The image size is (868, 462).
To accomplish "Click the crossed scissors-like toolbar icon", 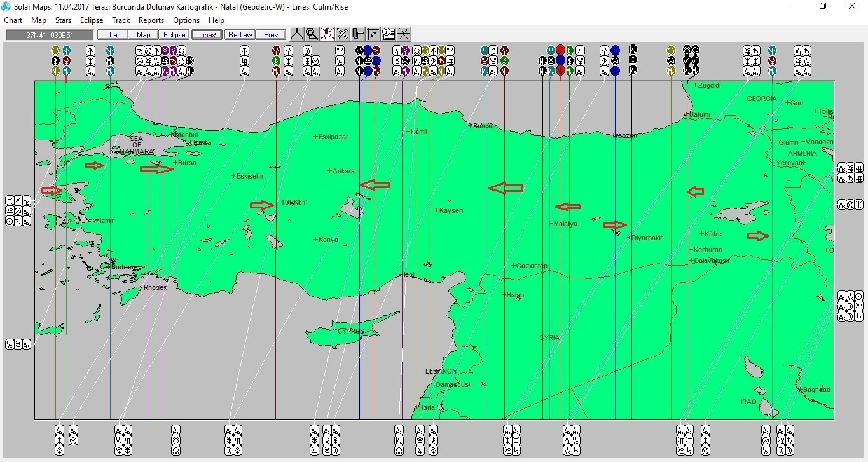I will pos(343,34).
